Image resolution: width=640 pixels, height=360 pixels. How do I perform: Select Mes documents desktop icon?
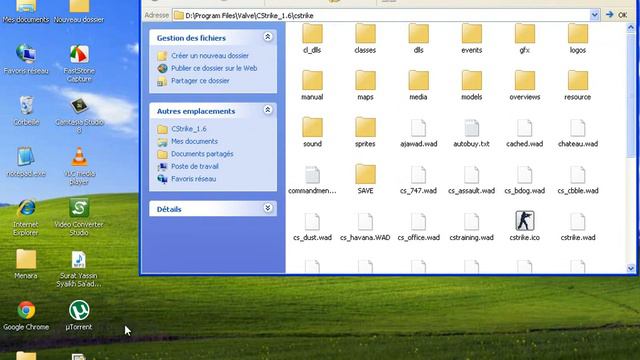point(26,11)
